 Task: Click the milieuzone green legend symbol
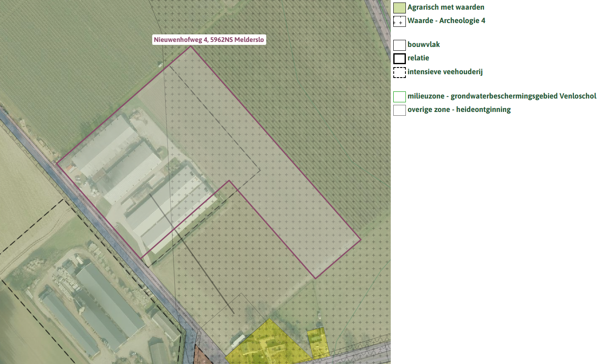click(x=400, y=96)
